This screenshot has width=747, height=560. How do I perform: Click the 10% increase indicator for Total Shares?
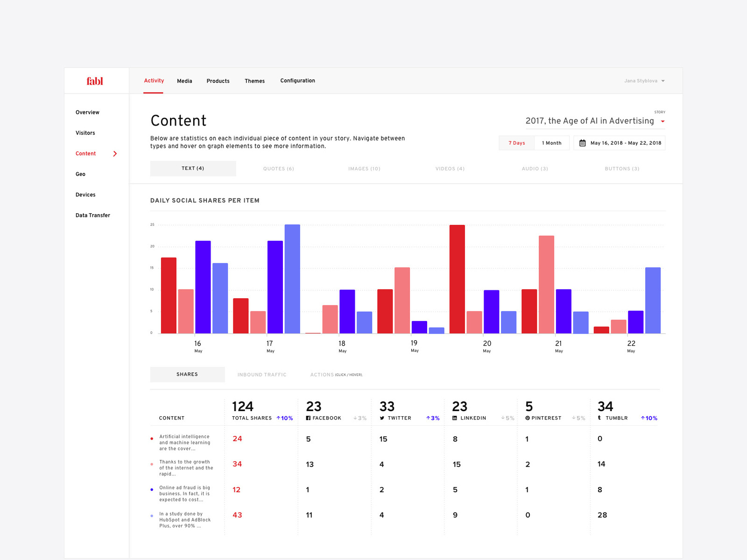point(285,418)
